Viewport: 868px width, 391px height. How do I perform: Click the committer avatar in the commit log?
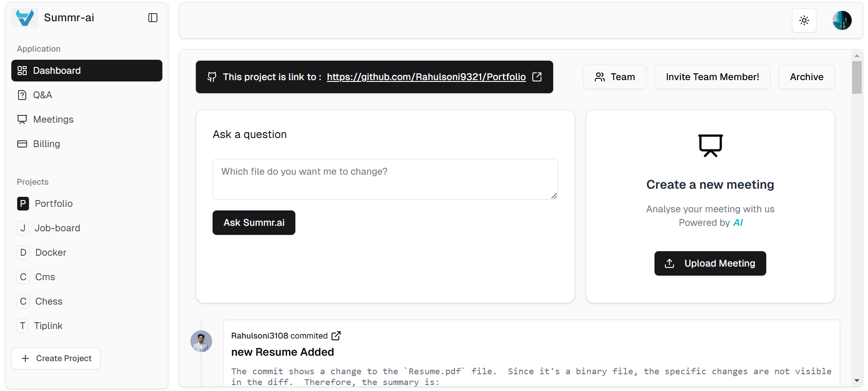click(201, 341)
